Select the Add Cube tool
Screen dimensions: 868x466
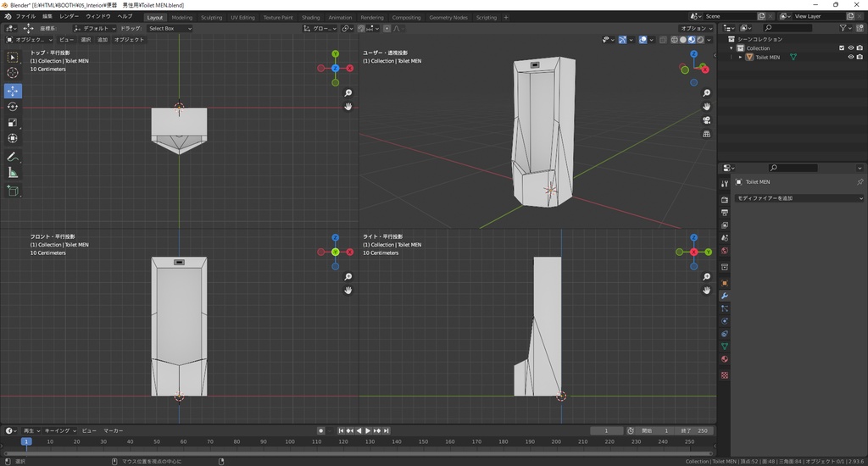(13, 191)
